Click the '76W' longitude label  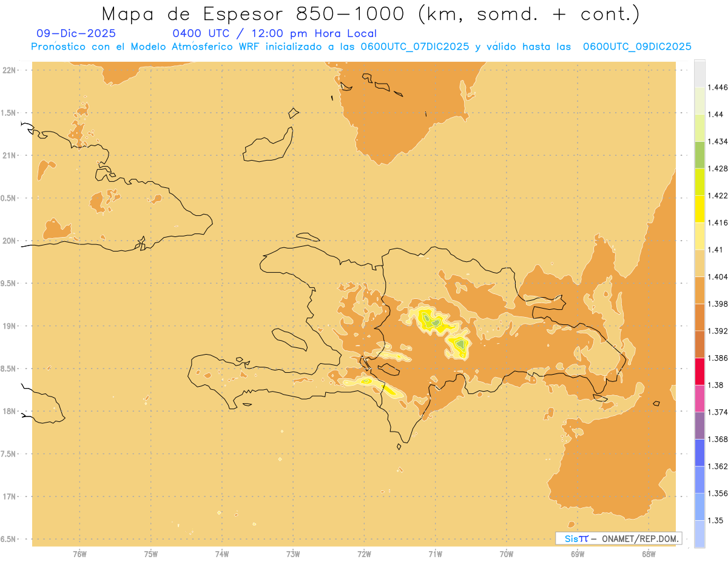point(80,554)
